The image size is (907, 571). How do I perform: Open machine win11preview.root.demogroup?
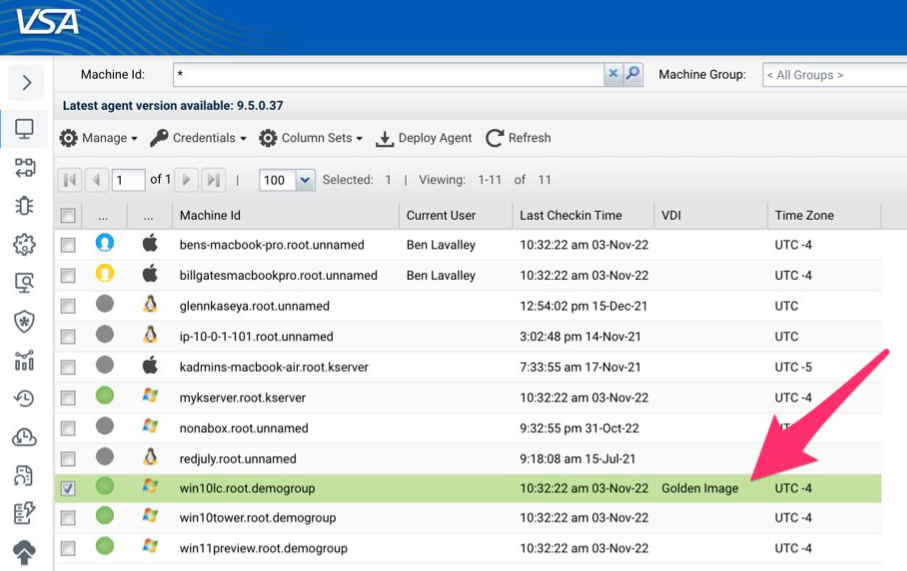[263, 548]
